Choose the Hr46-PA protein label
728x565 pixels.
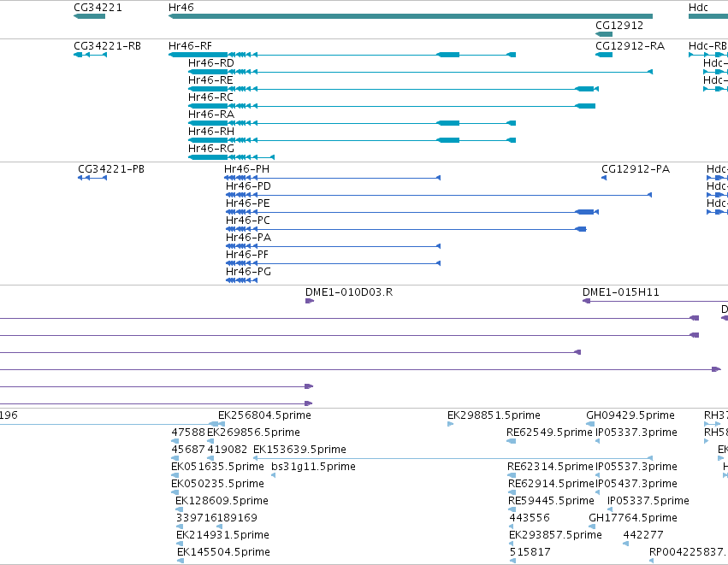(x=248, y=238)
